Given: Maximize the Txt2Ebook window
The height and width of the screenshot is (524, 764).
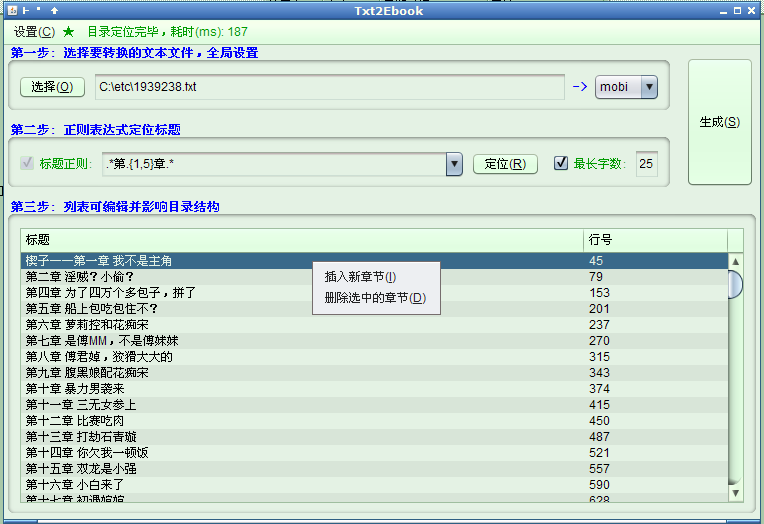Looking at the screenshot, I should pyautogui.click(x=738, y=11).
